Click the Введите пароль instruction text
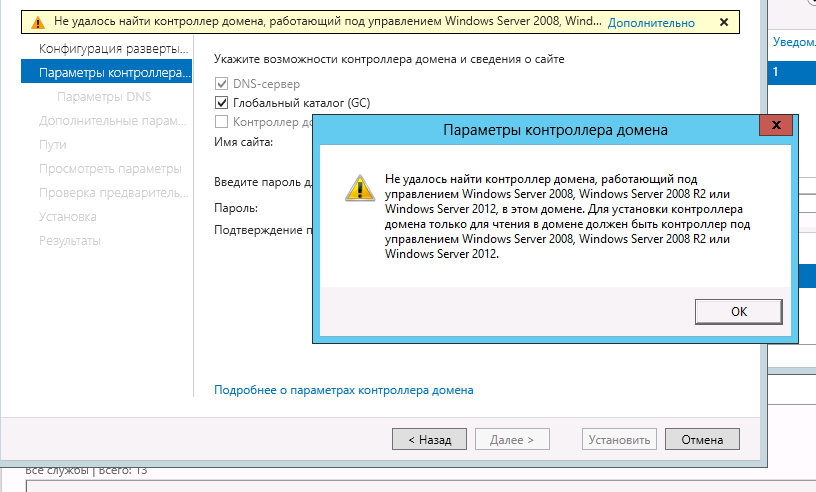This screenshot has height=492, width=816. [263, 182]
